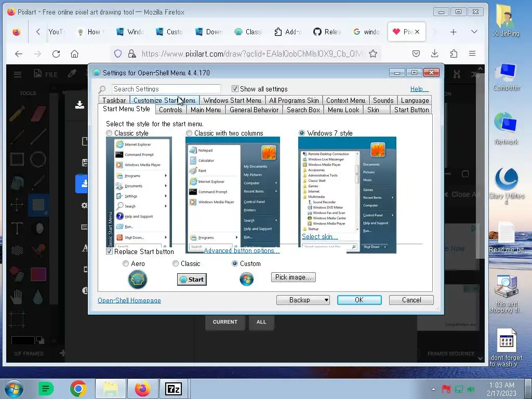Click the Firefox back arrow
532x399 pixels.
pos(19,54)
